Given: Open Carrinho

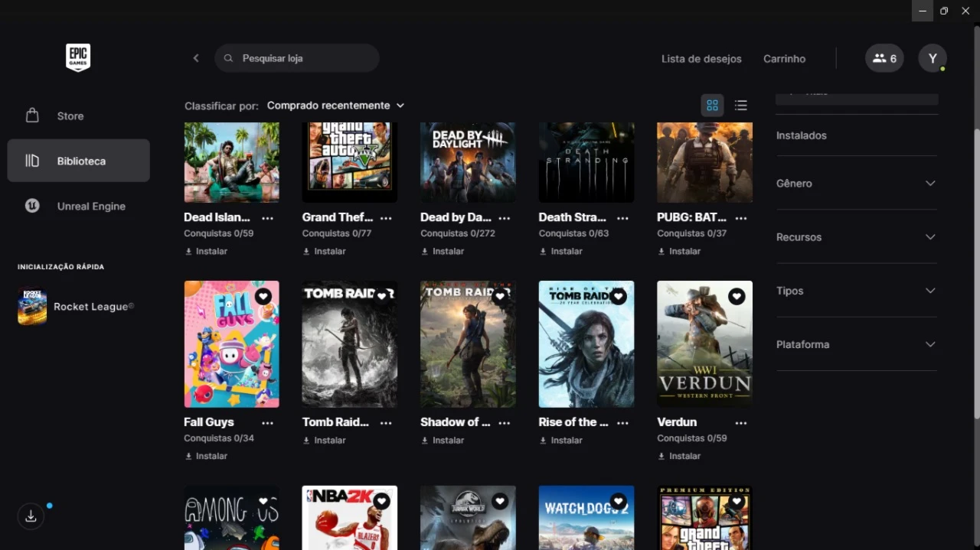Looking at the screenshot, I should point(784,59).
